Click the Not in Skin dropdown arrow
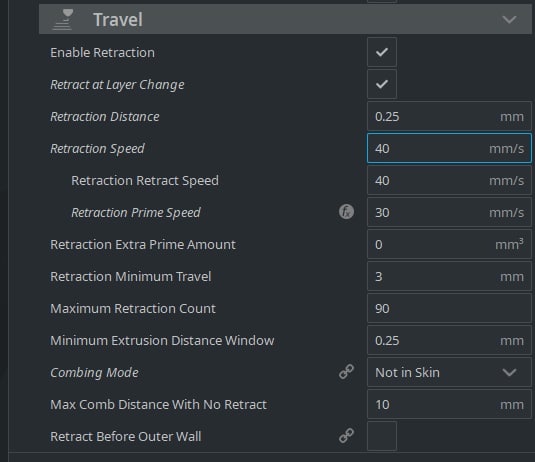Screen dimensions: 535x462 509,372
